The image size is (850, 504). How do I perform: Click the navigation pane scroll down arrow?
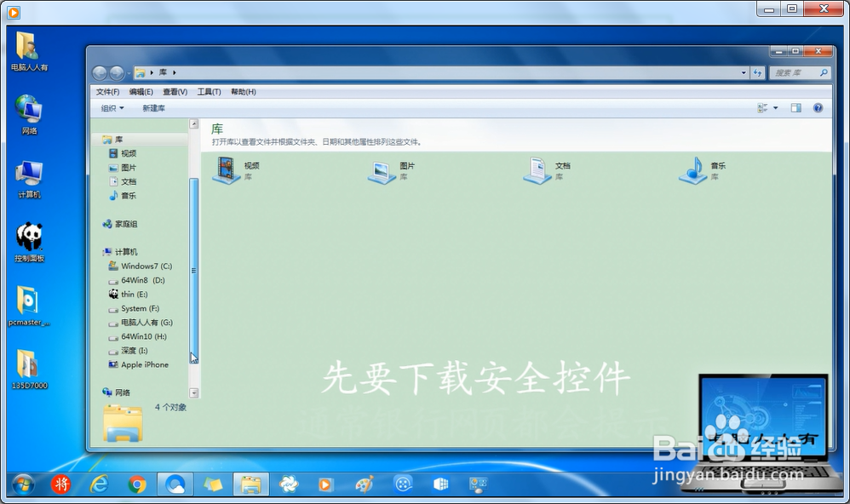pos(194,393)
